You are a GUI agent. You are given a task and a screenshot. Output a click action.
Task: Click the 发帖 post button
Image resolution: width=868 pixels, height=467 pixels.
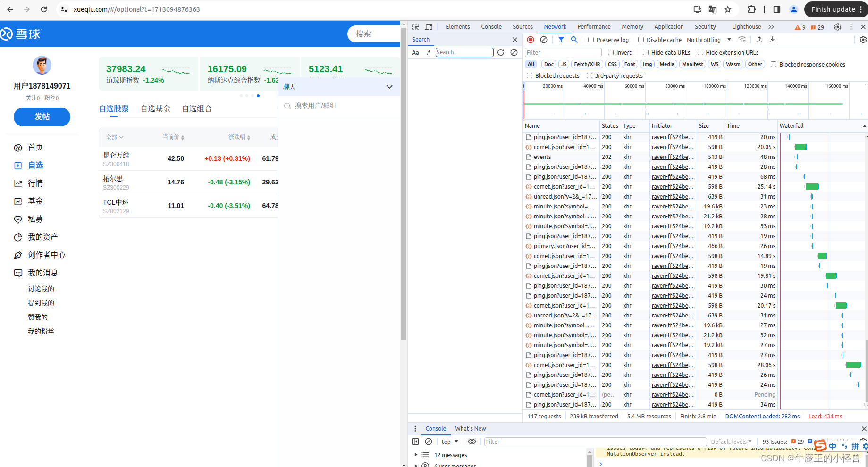click(x=42, y=117)
